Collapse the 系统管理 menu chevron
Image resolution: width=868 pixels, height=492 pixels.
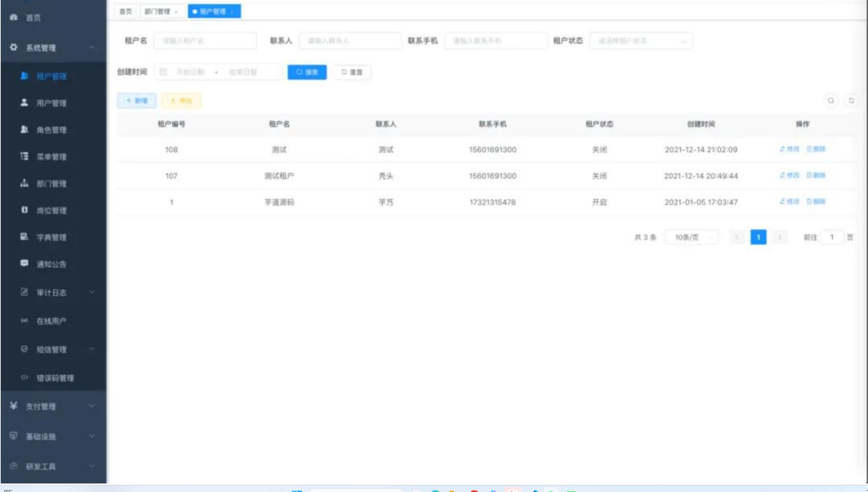pos(92,47)
